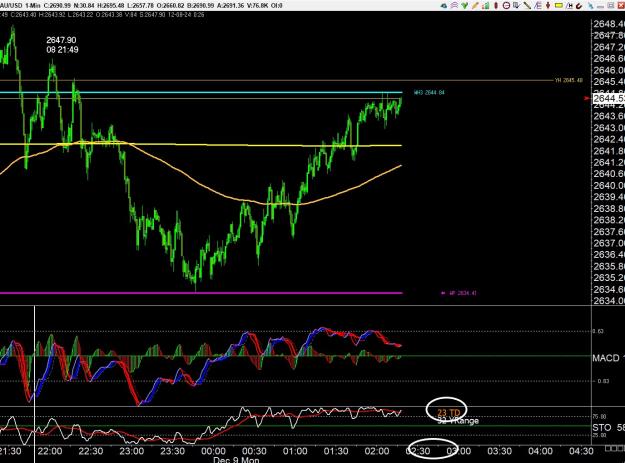
Task: Click the 02:00 time axis label
Action: tap(377, 451)
